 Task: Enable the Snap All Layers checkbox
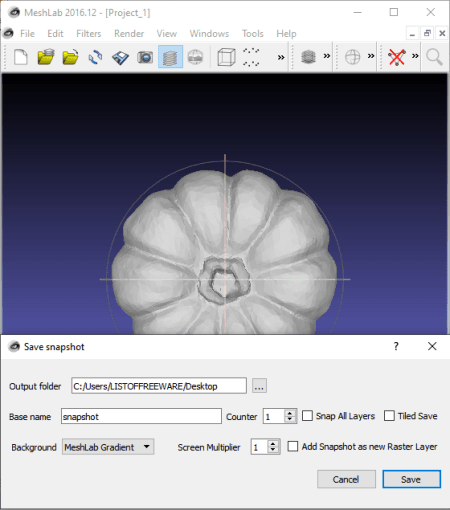tap(307, 416)
